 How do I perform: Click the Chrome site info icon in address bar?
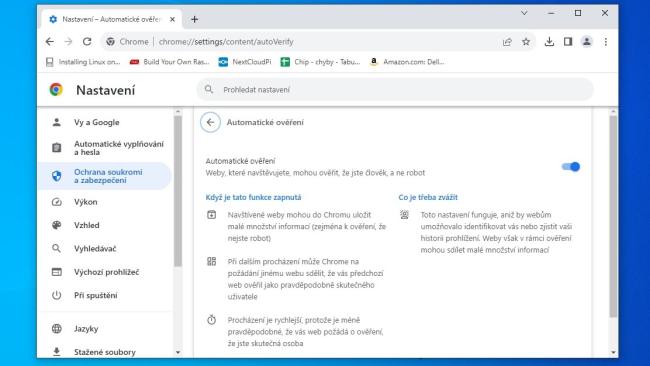tap(110, 41)
